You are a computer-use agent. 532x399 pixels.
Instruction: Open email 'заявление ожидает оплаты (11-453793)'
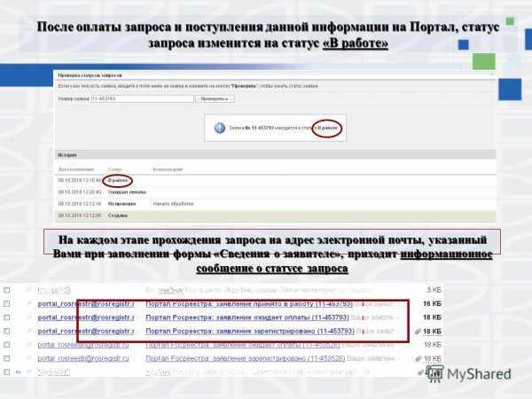(x=247, y=317)
